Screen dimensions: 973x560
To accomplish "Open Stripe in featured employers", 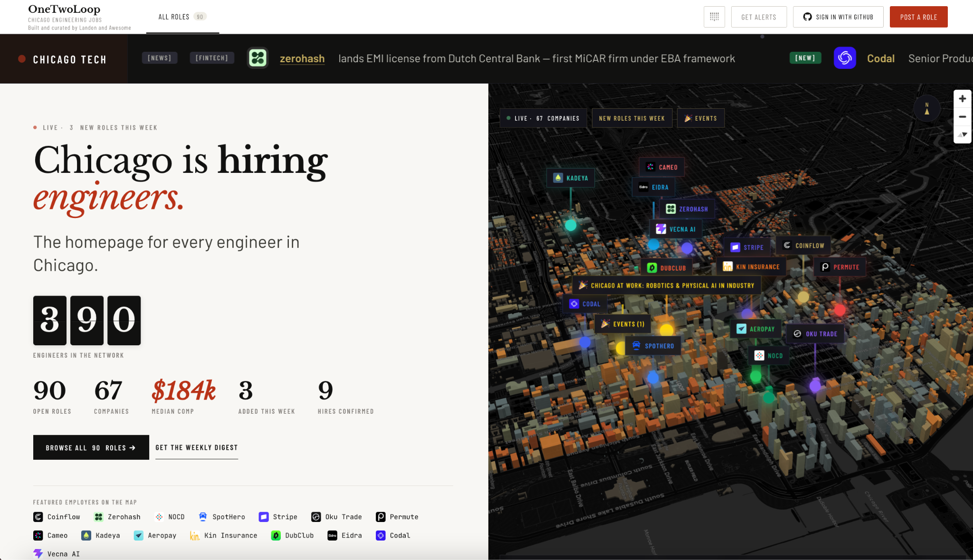I will pyautogui.click(x=278, y=517).
